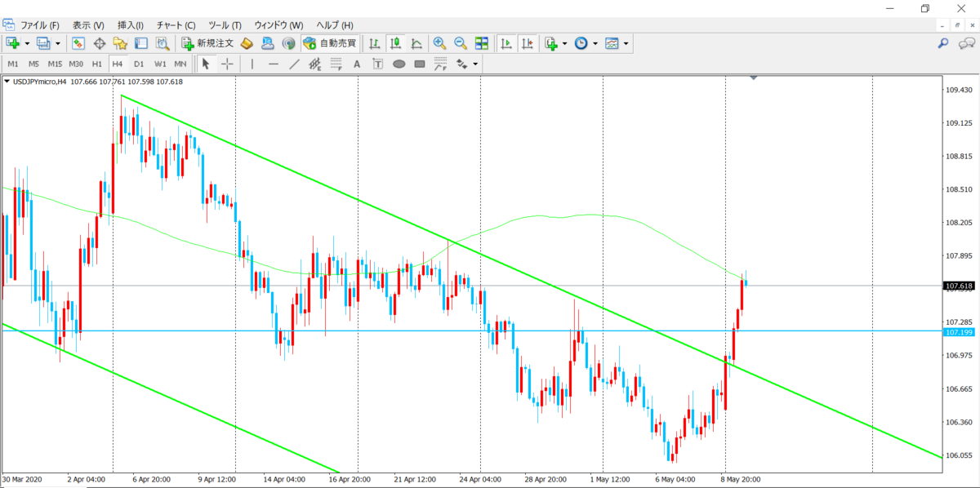Screen dimensions: 980x488
Task: Expand the new chart dropdown arrow
Action: click(x=27, y=43)
